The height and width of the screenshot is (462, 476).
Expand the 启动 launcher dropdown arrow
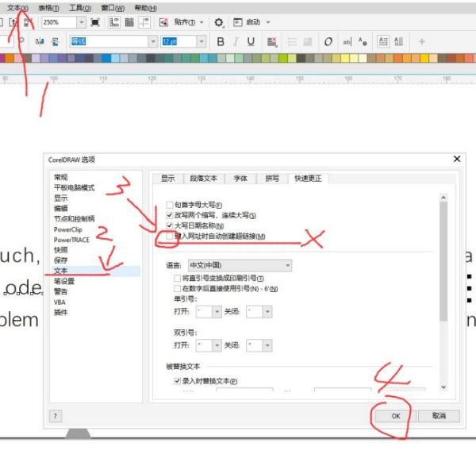pos(268,22)
